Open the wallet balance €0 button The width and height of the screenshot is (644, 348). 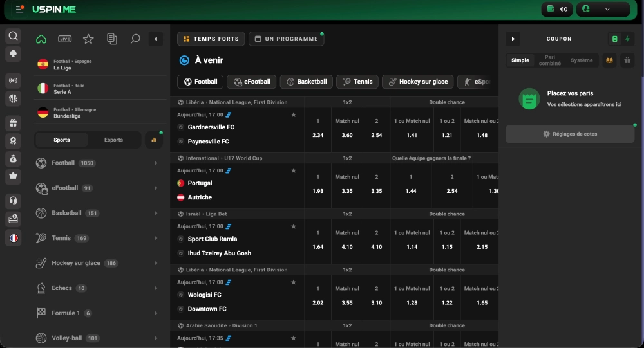point(557,9)
